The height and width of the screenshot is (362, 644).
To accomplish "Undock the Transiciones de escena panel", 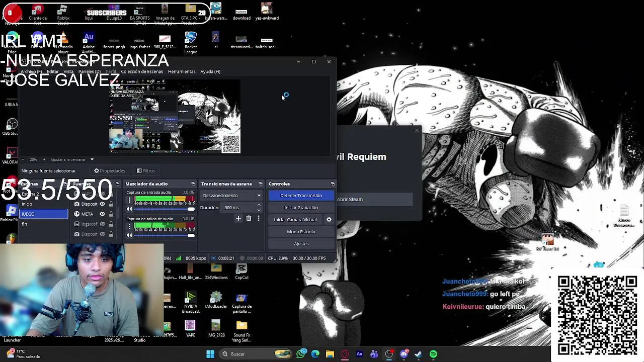I will point(261,184).
